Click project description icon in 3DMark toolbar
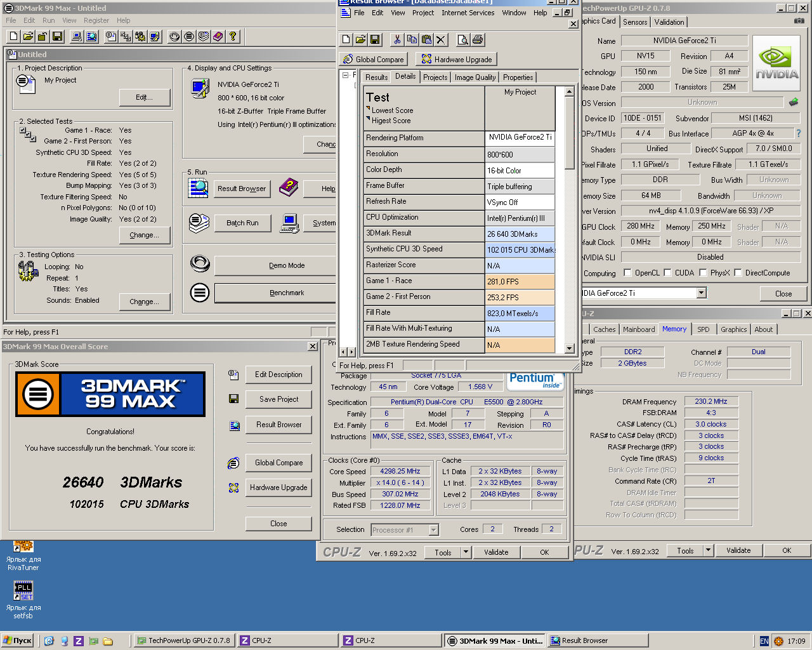812x650 pixels. pos(111,36)
